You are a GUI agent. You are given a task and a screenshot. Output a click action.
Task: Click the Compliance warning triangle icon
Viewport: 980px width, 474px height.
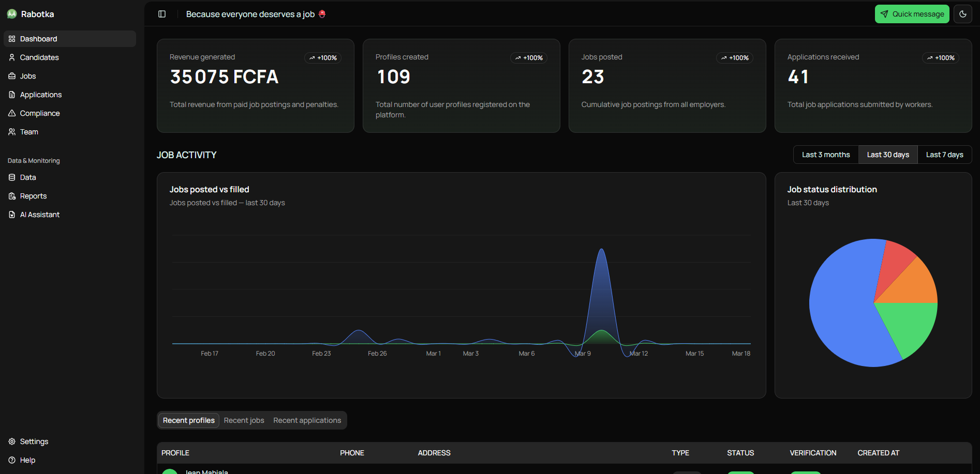click(x=12, y=113)
